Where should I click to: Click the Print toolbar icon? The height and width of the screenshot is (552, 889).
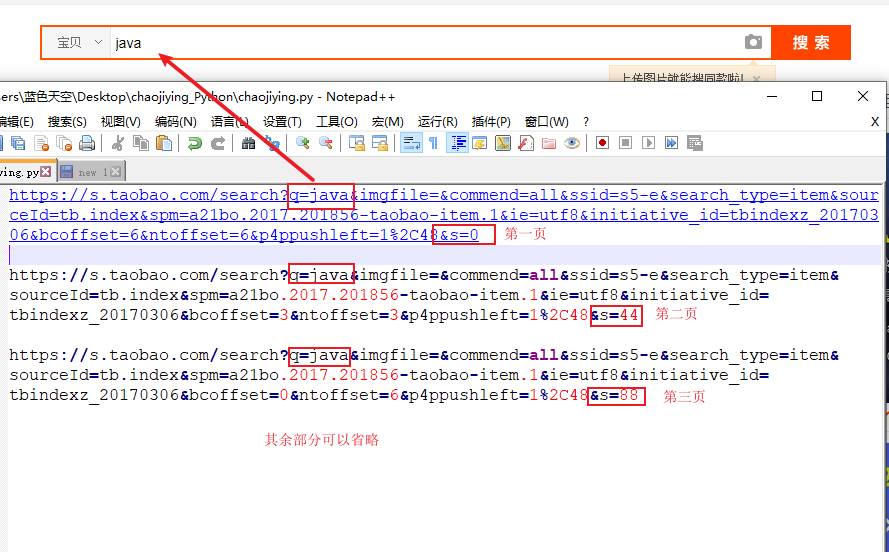point(87,143)
